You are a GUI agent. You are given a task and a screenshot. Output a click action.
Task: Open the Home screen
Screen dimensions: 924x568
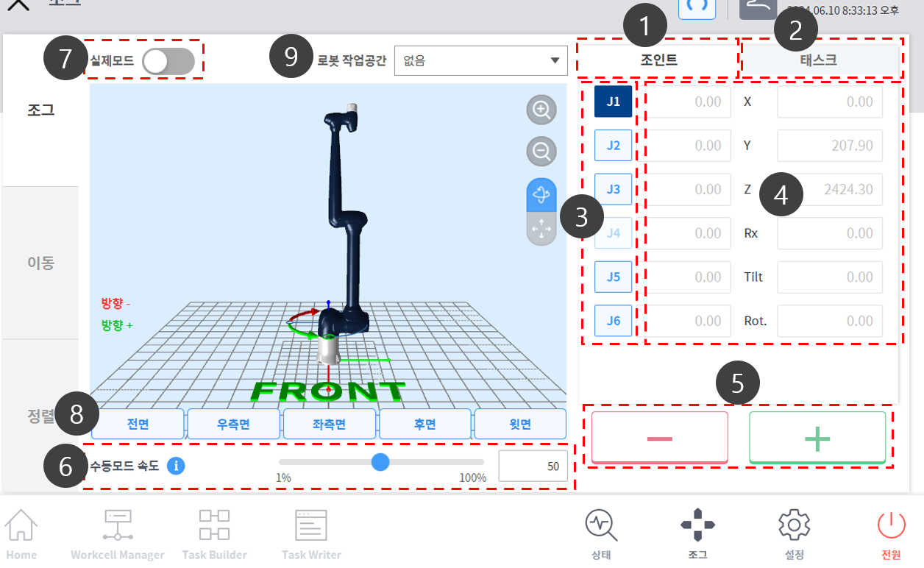coord(21,533)
